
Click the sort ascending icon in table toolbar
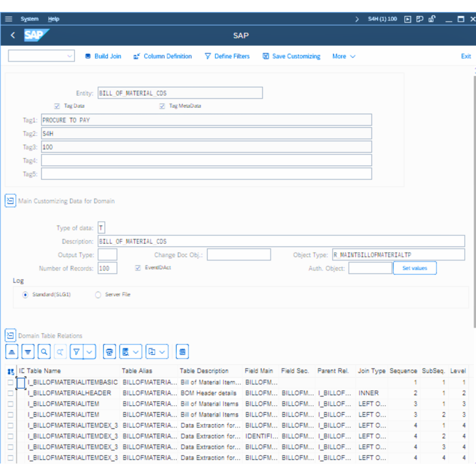pyautogui.click(x=12, y=352)
